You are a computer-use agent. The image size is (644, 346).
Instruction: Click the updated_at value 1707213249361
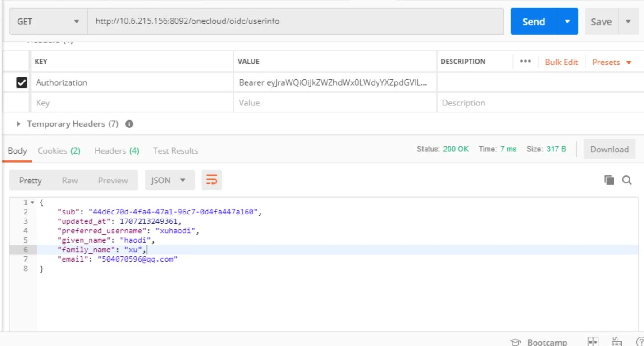click(x=150, y=221)
